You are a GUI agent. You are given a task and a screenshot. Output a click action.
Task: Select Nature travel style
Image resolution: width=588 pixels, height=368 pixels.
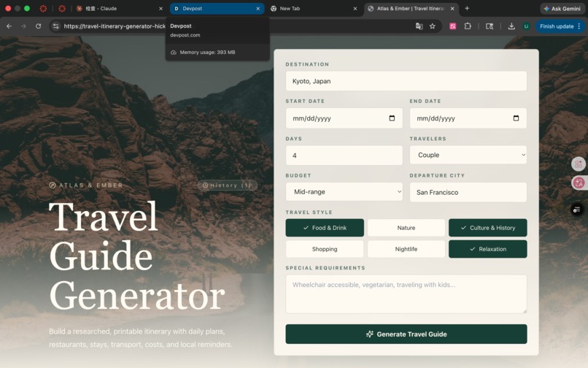[406, 228]
